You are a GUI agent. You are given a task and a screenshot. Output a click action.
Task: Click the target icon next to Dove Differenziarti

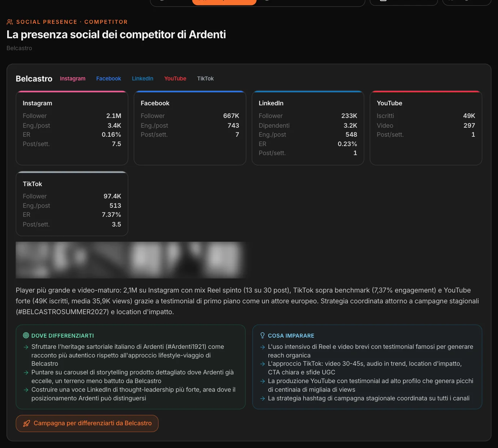[26, 335]
